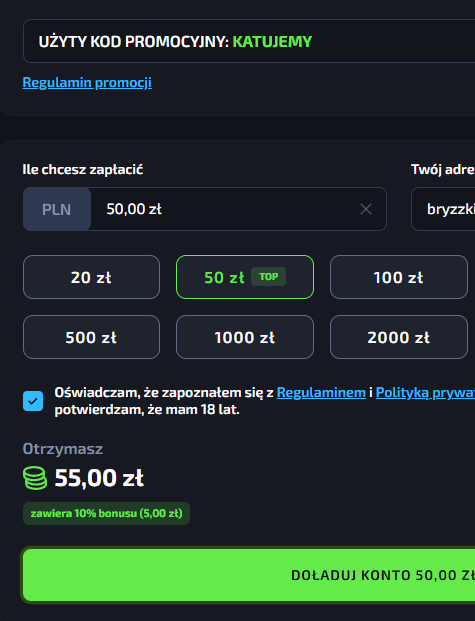Clear the amount with the X icon

coord(366,209)
